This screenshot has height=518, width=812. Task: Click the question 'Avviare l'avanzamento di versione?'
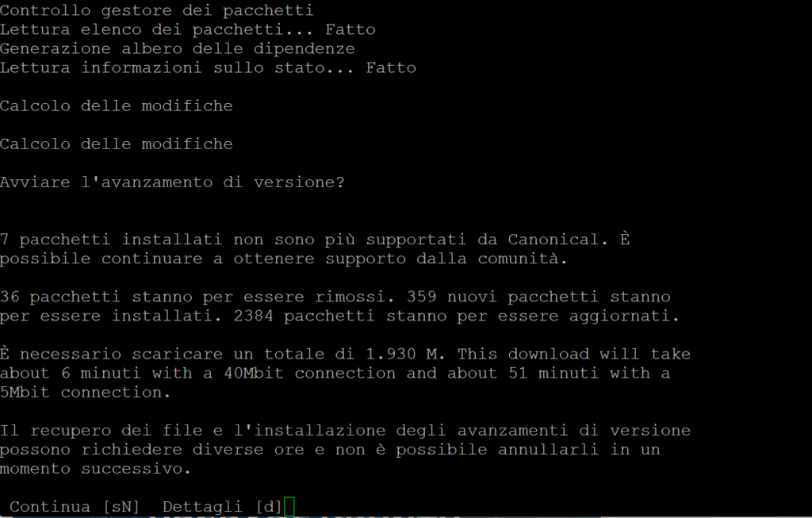pyautogui.click(x=172, y=182)
